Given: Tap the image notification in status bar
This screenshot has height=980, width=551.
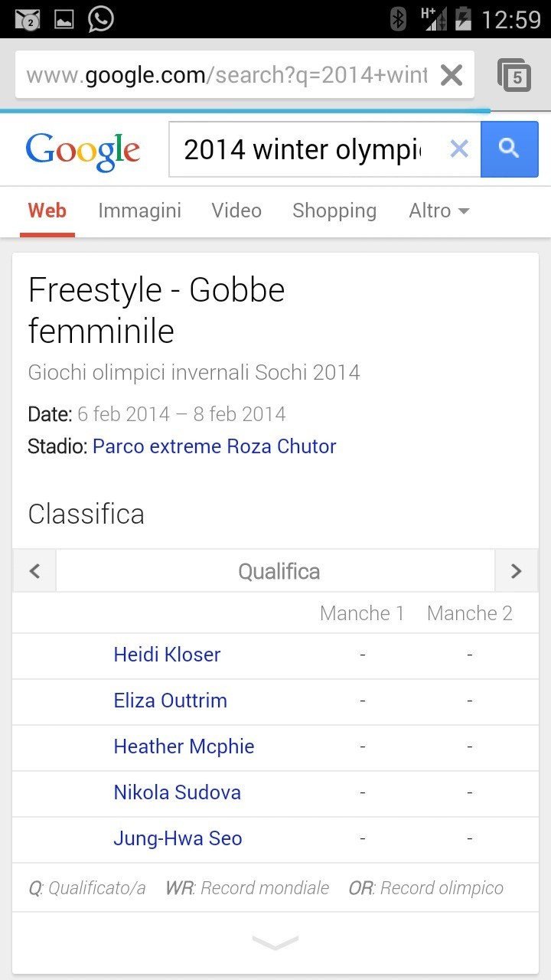Looking at the screenshot, I should [64, 20].
